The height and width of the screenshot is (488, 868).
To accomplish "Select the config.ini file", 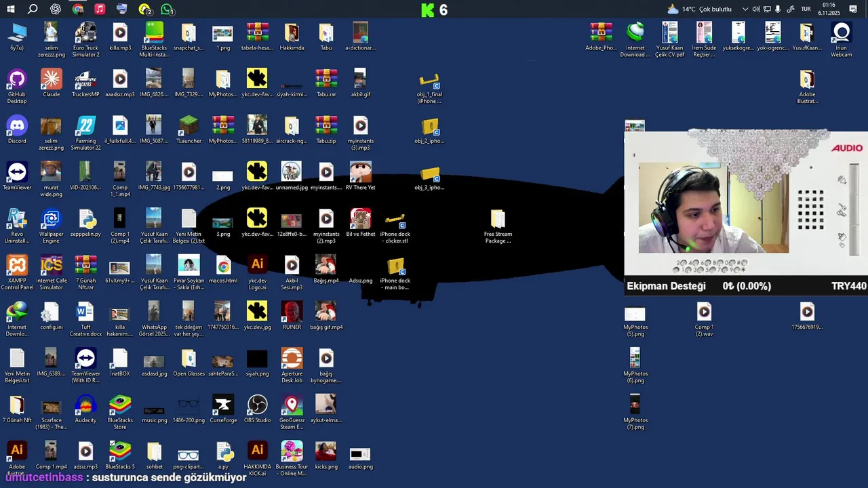I will [51, 317].
